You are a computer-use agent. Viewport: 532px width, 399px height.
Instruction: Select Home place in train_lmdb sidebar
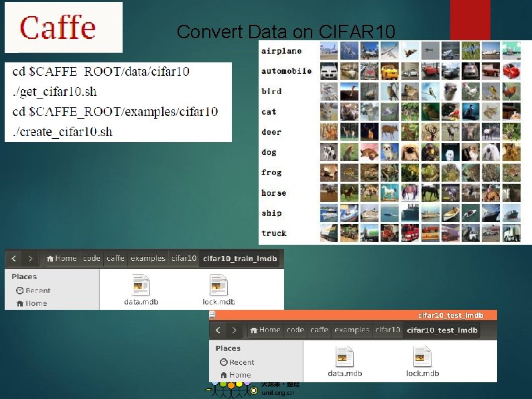tap(32, 303)
